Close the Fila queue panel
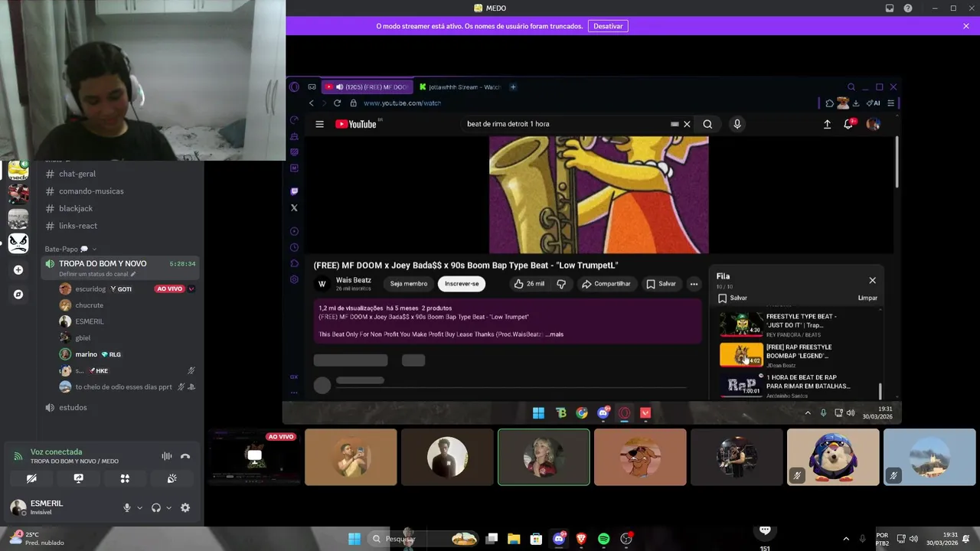Image resolution: width=980 pixels, height=551 pixels. point(872,280)
